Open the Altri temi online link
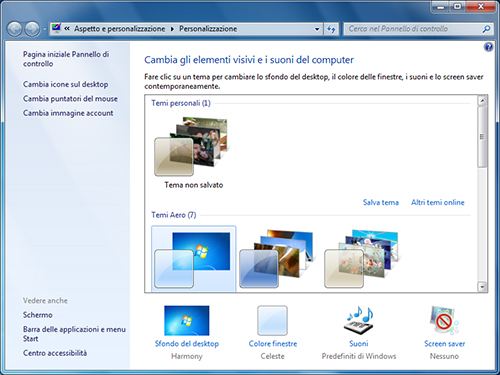The width and height of the screenshot is (500, 375). coord(438,202)
